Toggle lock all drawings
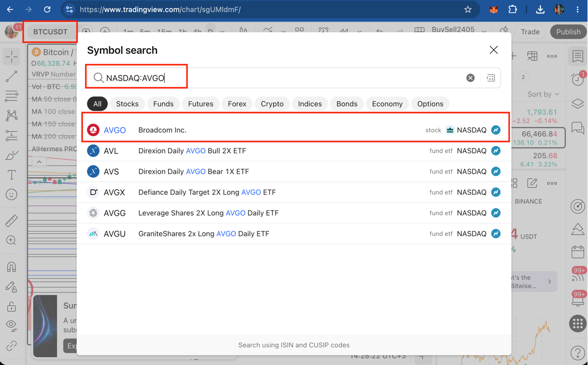This screenshot has height=365, width=588. coord(11,306)
